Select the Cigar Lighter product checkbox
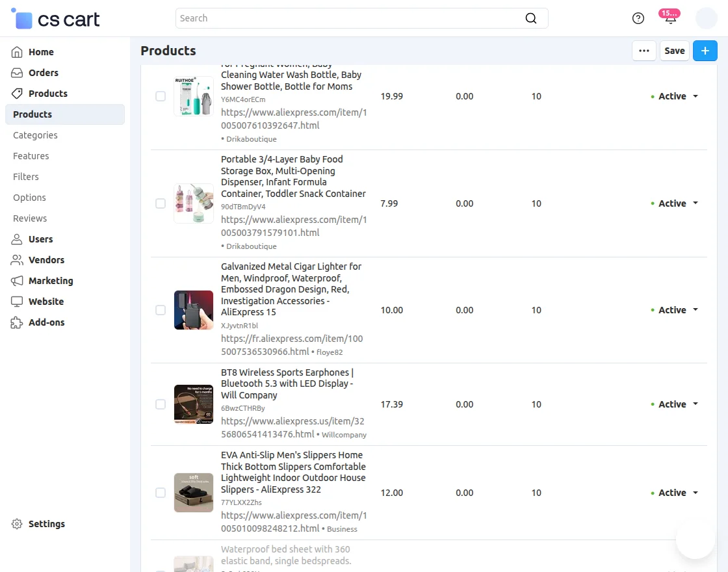728x572 pixels. click(x=161, y=310)
